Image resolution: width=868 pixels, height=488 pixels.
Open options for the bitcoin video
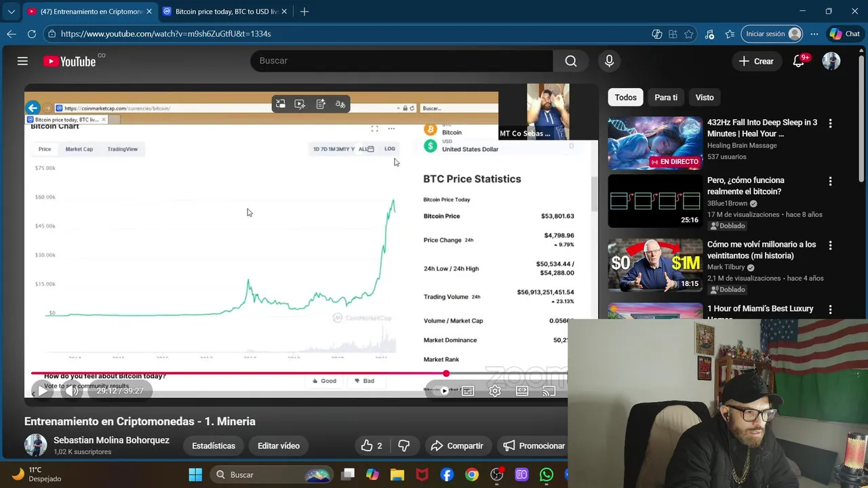point(830,182)
